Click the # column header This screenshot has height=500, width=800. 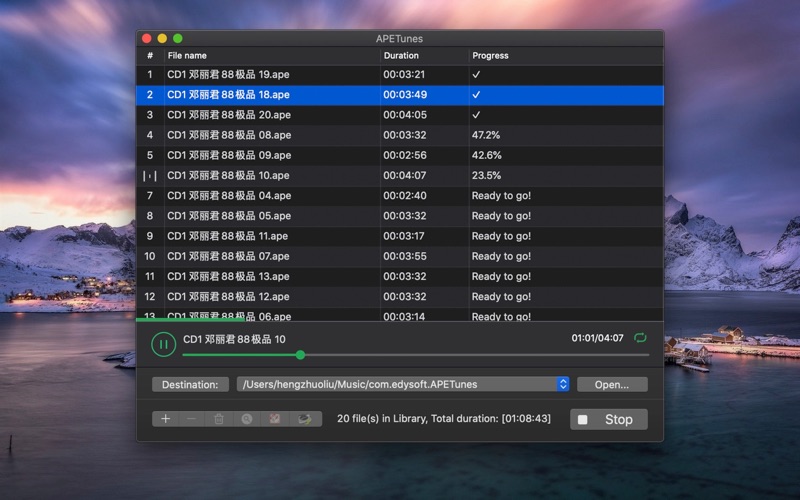point(150,56)
